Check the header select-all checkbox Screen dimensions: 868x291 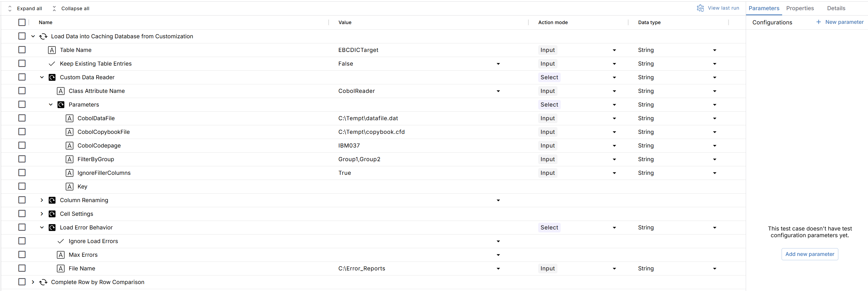(22, 22)
